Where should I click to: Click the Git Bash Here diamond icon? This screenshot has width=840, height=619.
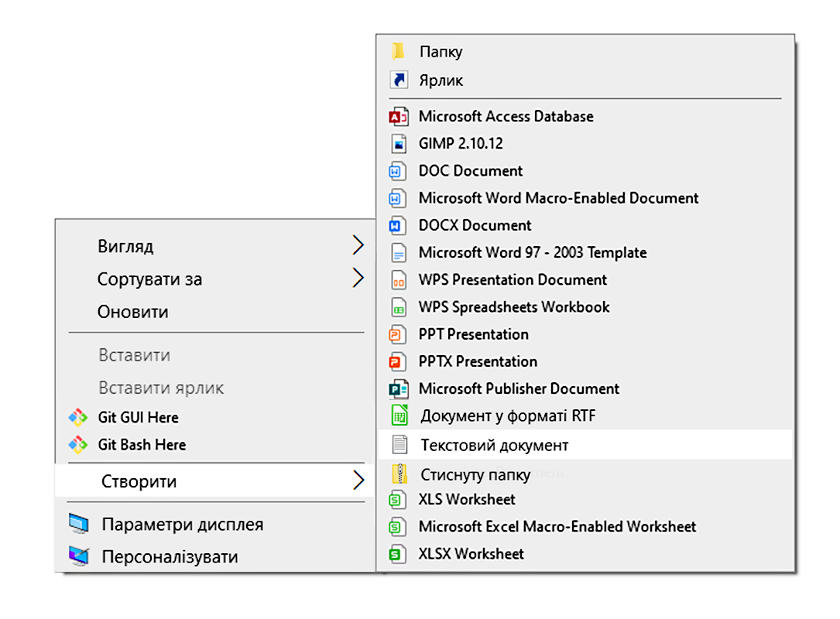78,445
